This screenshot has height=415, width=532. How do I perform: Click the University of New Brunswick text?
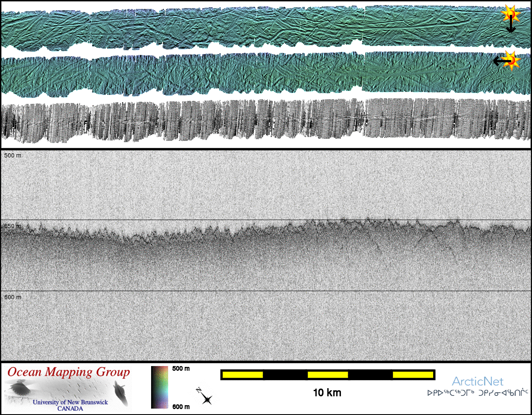pos(70,402)
